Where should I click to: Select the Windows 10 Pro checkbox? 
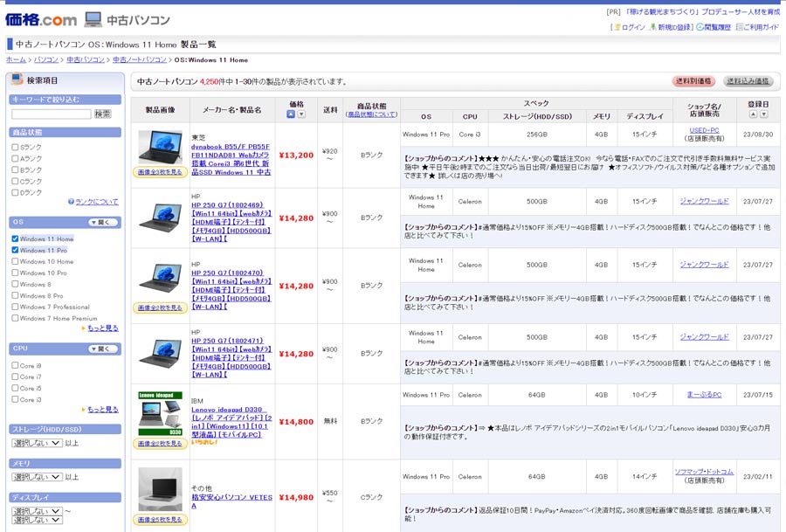point(15,273)
